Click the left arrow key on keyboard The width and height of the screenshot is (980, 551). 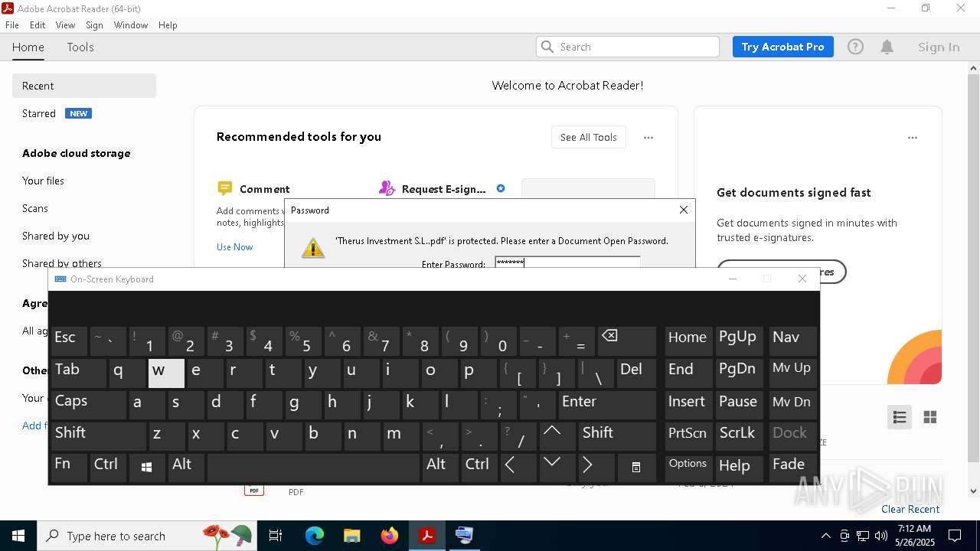tap(519, 468)
